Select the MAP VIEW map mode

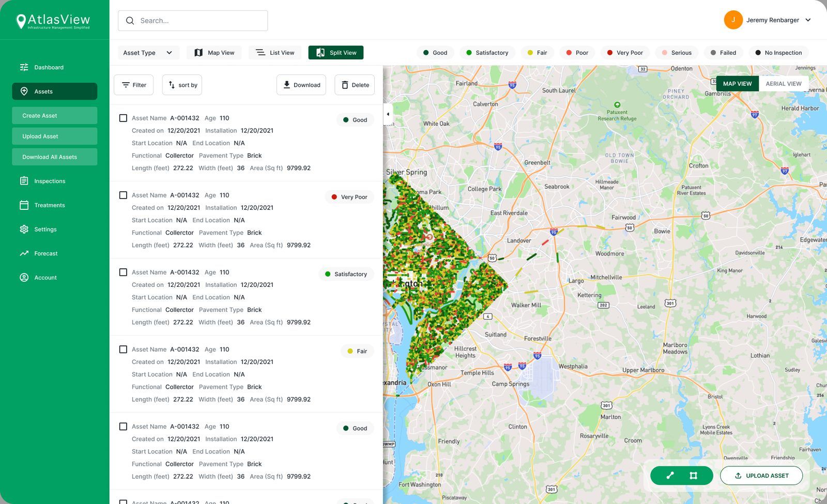coord(738,84)
